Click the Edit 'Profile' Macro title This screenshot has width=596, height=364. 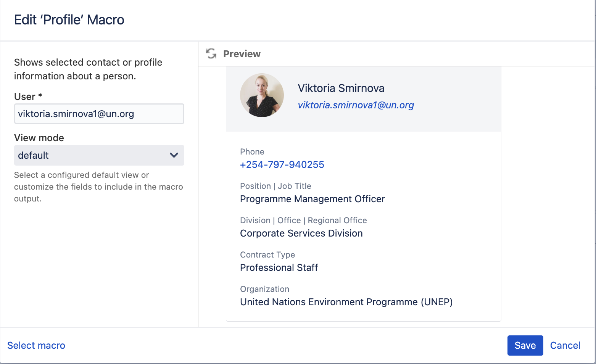click(69, 20)
